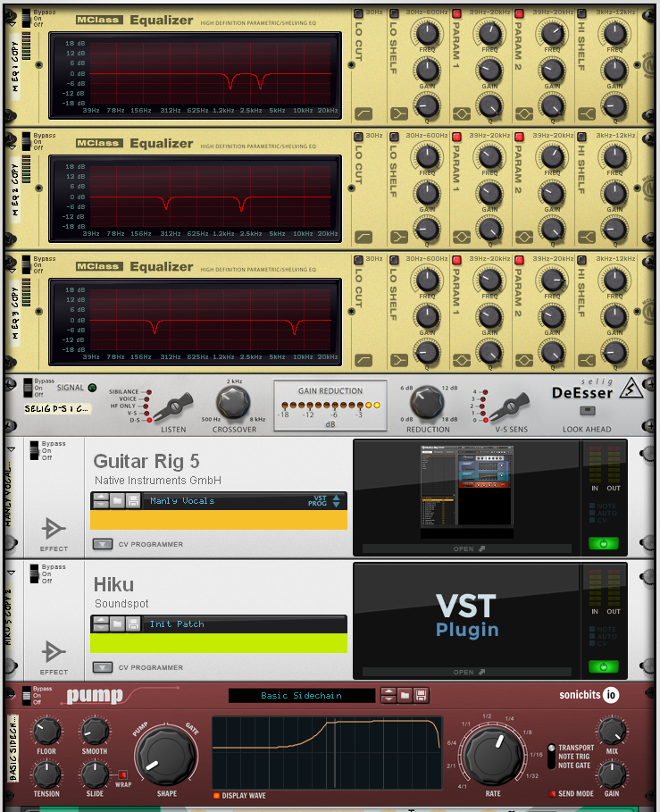Toggle DISPLAY WAVE on Pump
Viewport: 660px width, 812px height.
coord(216,795)
